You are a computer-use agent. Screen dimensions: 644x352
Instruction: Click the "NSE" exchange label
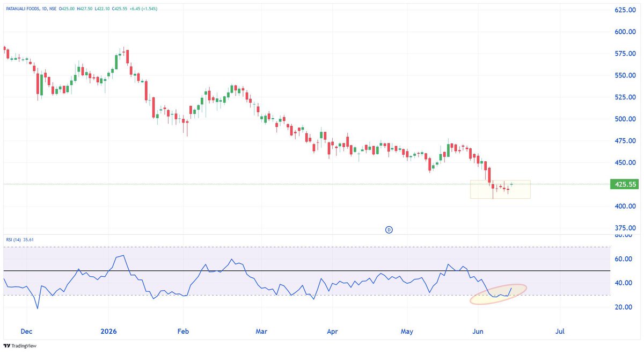click(x=52, y=9)
